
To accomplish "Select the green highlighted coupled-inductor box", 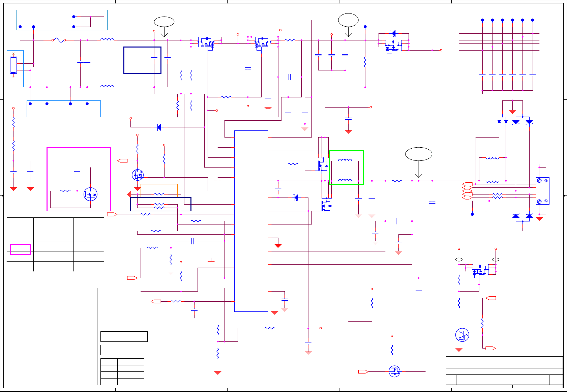I will 347,168.
